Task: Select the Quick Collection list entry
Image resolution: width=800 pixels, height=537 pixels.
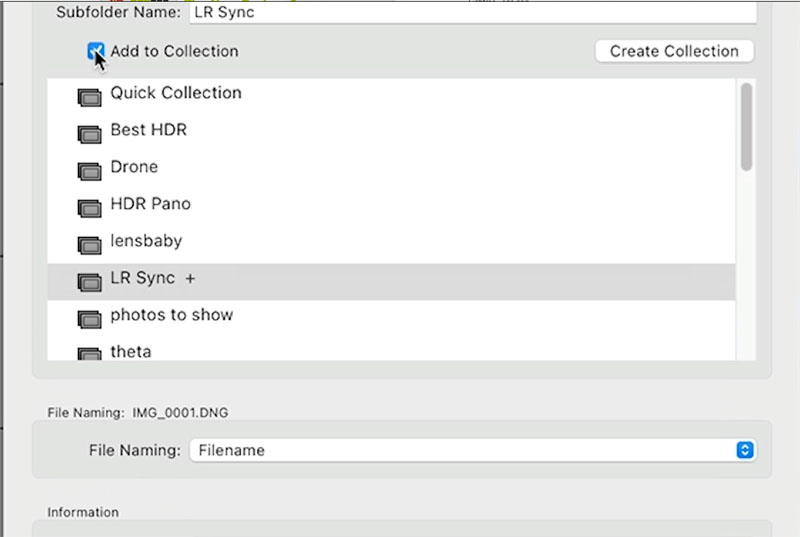Action: click(391, 97)
